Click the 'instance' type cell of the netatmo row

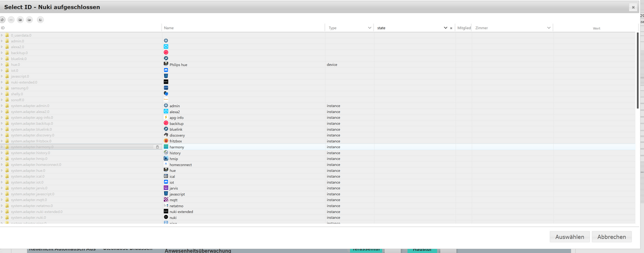pyautogui.click(x=333, y=206)
